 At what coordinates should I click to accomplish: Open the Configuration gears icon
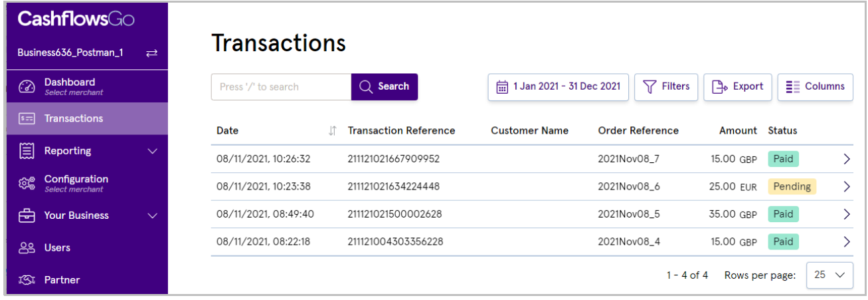click(x=27, y=184)
